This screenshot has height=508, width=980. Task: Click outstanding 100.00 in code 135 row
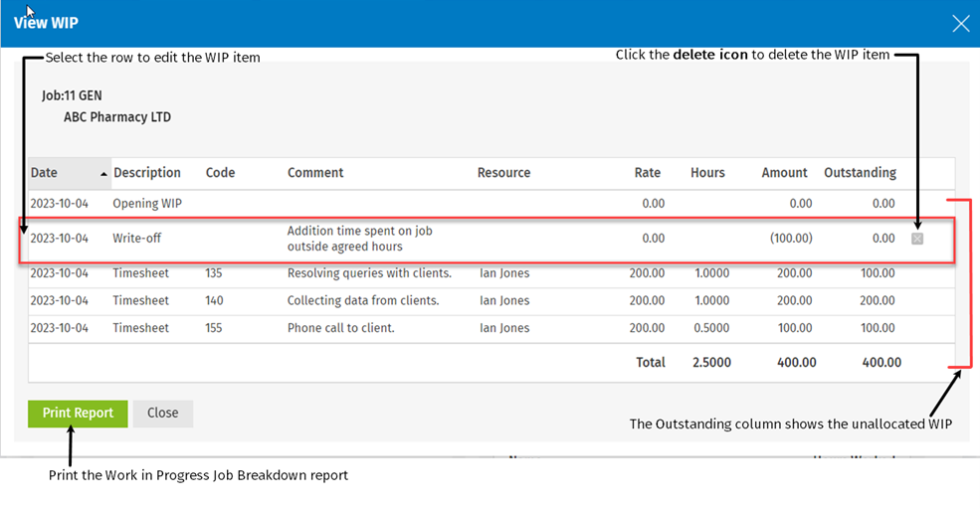[x=878, y=273]
